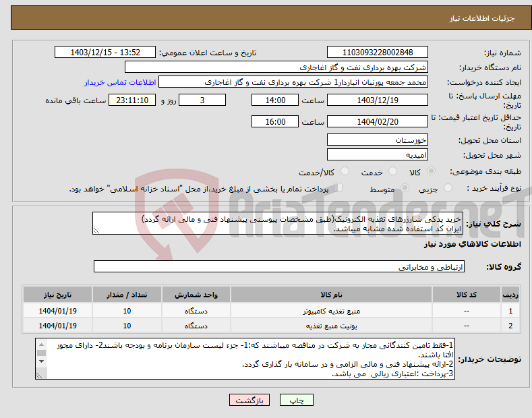Click the شماره نیاز number field
This screenshot has width=532, height=418.
click(x=378, y=53)
